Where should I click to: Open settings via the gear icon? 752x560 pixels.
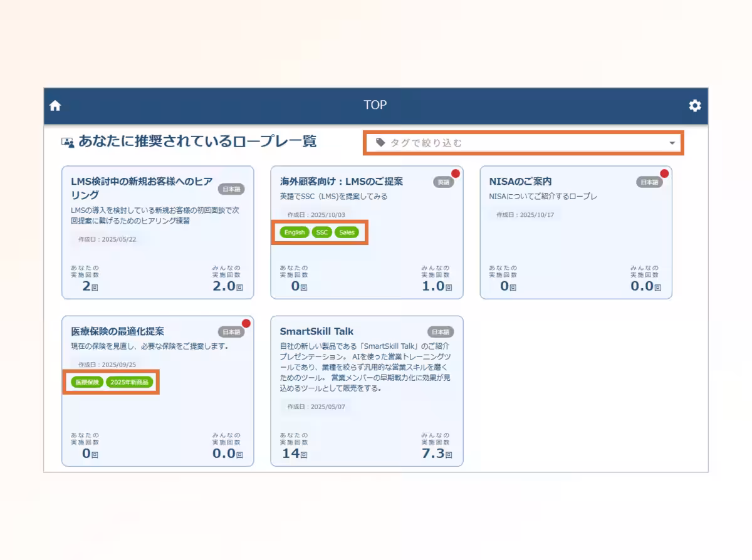694,106
